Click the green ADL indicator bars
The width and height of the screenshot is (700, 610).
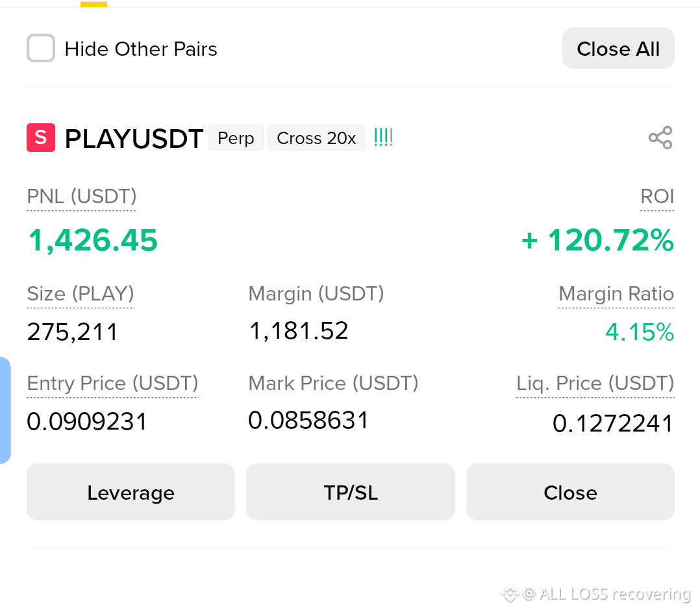tap(384, 138)
